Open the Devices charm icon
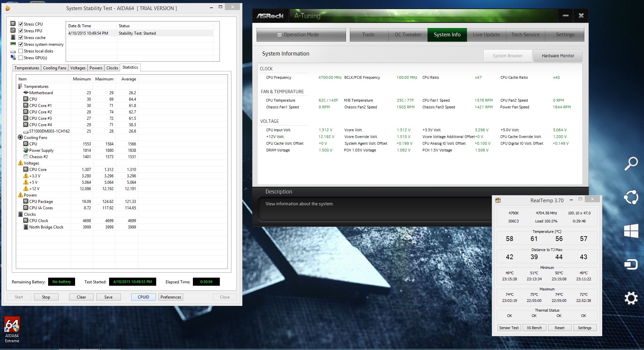 pos(631,265)
